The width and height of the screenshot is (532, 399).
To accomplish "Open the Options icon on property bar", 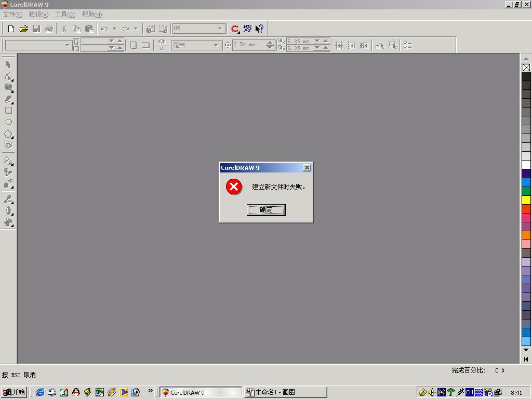I will tap(407, 46).
